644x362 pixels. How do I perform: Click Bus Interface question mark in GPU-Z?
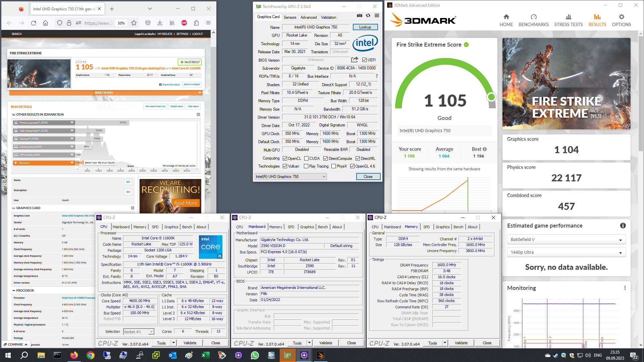[377, 76]
